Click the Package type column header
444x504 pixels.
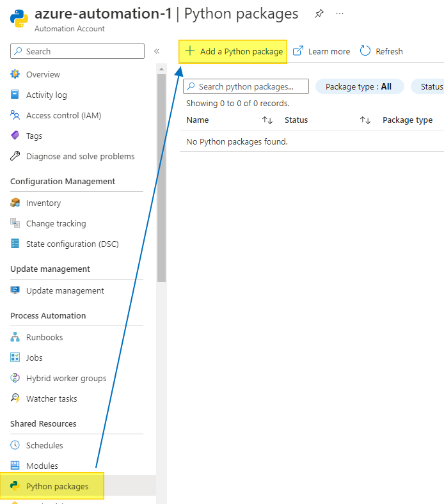coord(408,120)
